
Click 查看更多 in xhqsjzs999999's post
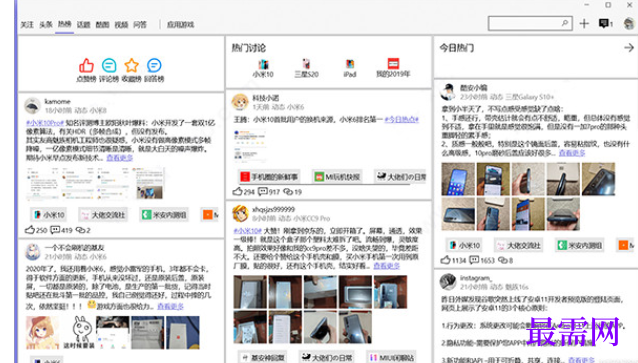[387, 266]
